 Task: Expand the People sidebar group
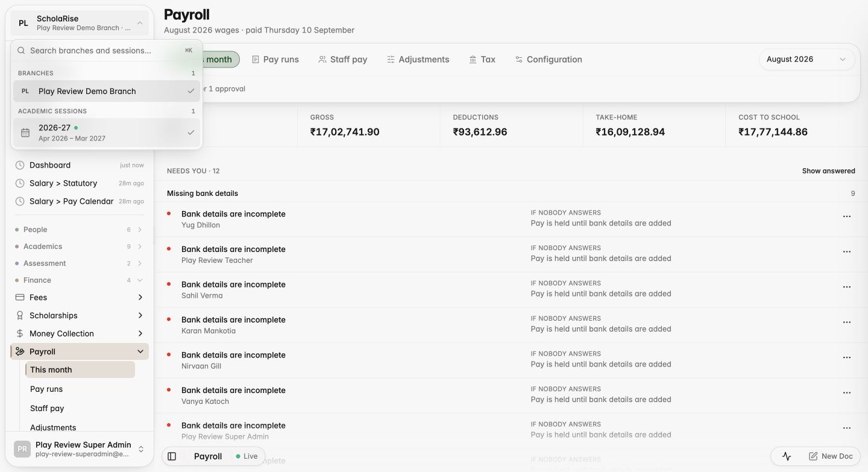tap(140, 230)
